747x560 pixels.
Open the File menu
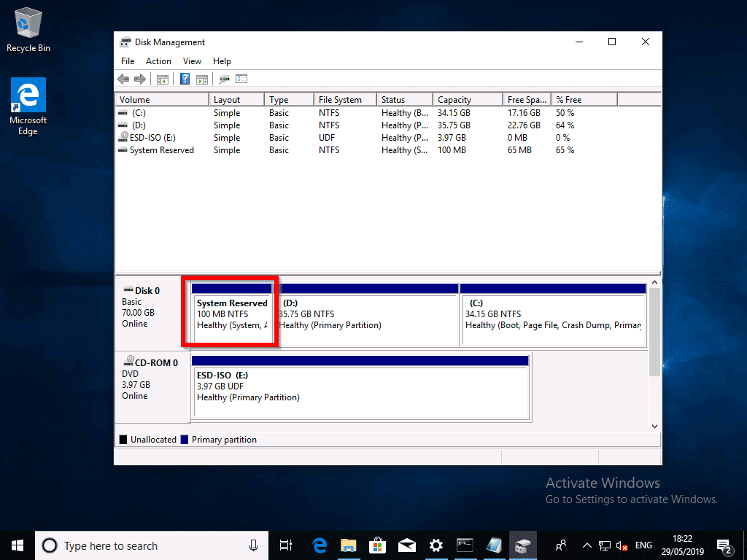coord(128,61)
